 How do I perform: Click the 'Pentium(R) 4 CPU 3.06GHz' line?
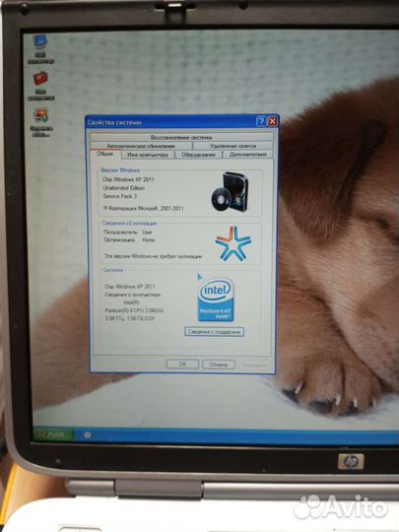[134, 310]
